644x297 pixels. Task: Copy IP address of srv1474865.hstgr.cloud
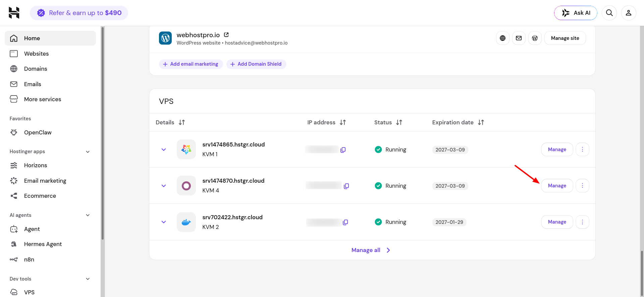pos(343,150)
